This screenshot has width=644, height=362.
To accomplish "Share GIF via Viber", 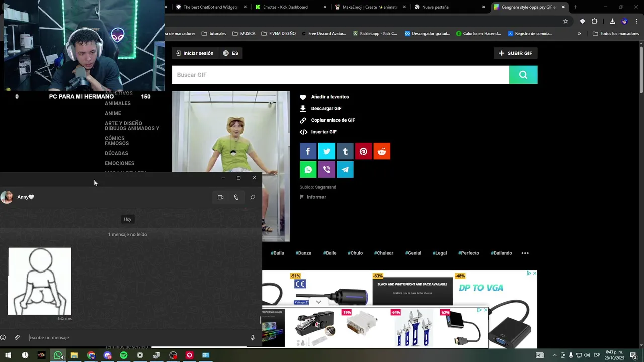I will [x=327, y=169].
